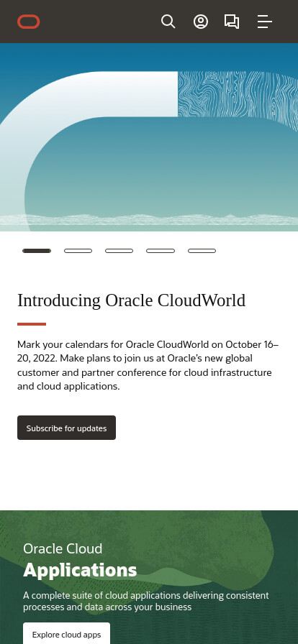The image size is (298, 644).
Task: Expand the hamburger navigation menu
Action: (x=265, y=22)
